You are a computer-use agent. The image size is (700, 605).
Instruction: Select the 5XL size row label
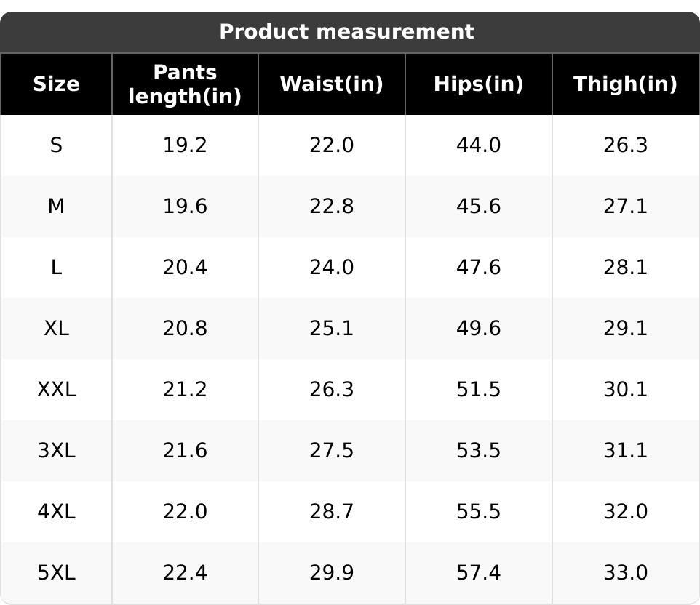click(x=56, y=573)
